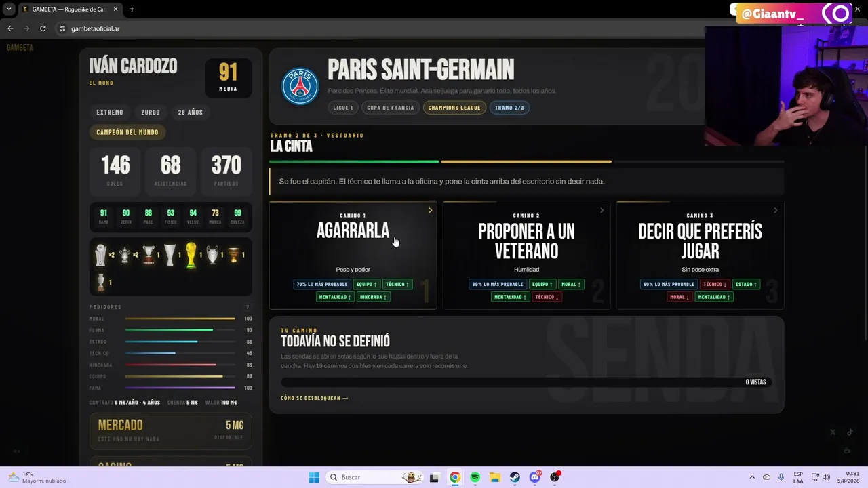868x488 pixels.
Task: Click the '60% LO MÁS PROBABLE' badge
Action: 669,285
